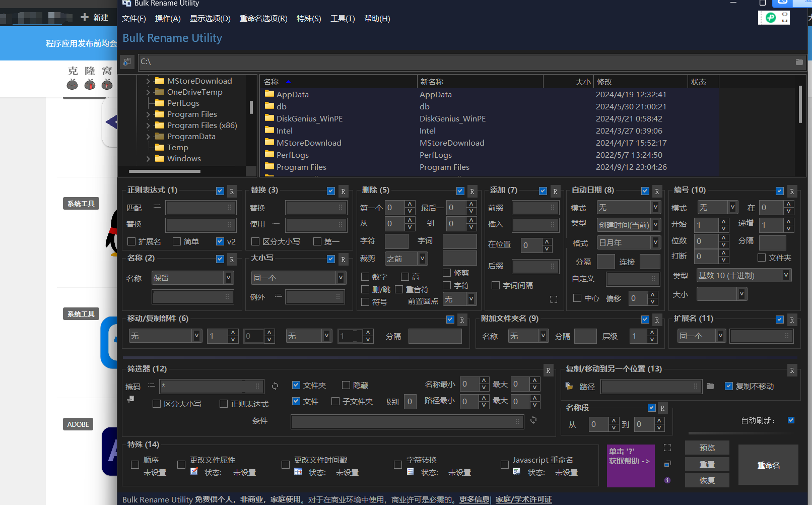Click the 重置 button
This screenshot has height=505, width=812.
[x=707, y=464]
